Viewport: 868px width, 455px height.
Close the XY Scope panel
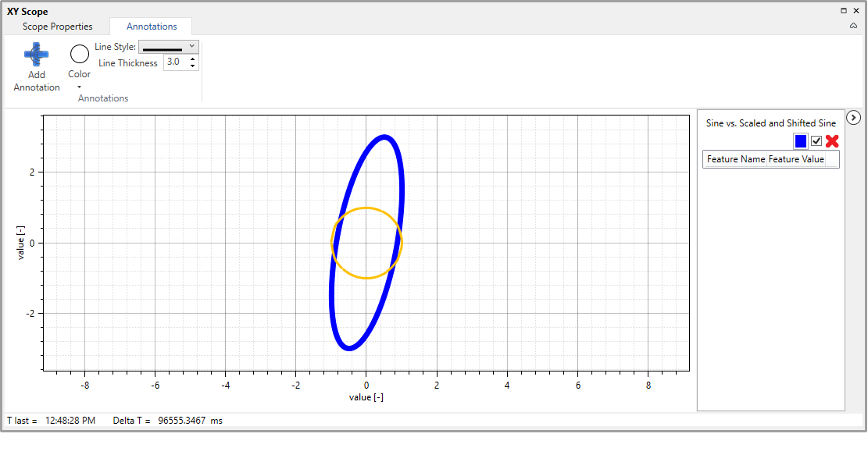pos(855,11)
